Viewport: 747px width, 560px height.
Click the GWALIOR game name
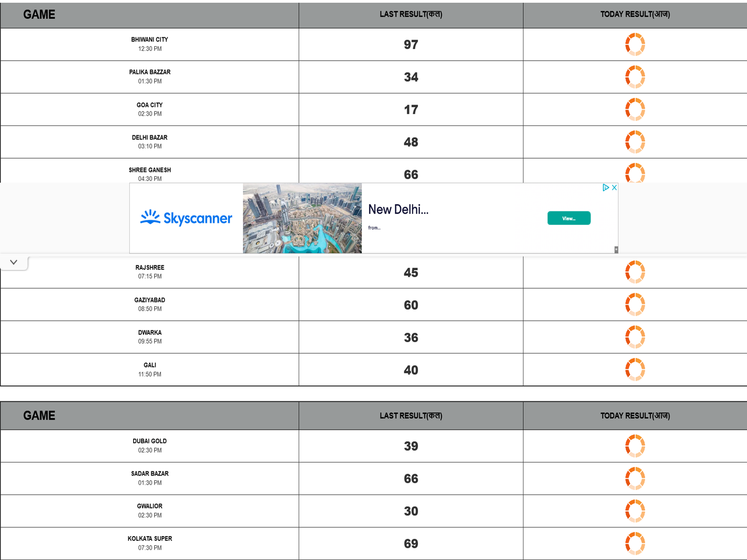coord(150,506)
